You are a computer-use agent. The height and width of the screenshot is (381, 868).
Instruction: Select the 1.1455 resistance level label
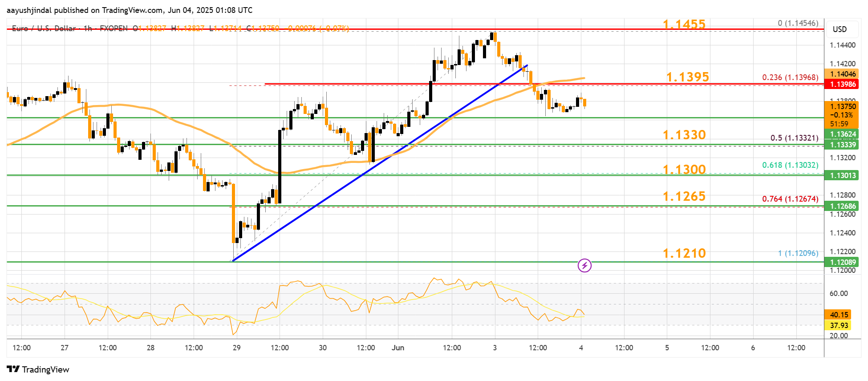(x=684, y=24)
